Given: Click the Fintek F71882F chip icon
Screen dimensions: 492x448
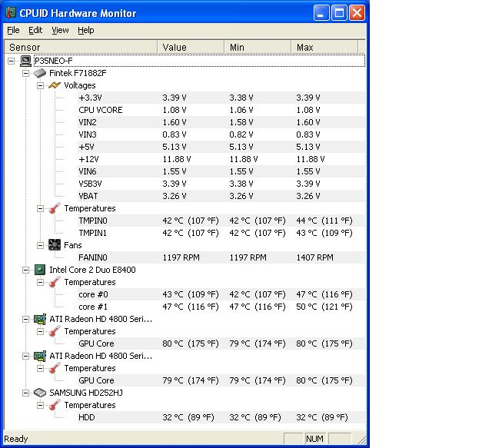Looking at the screenshot, I should tap(40, 74).
